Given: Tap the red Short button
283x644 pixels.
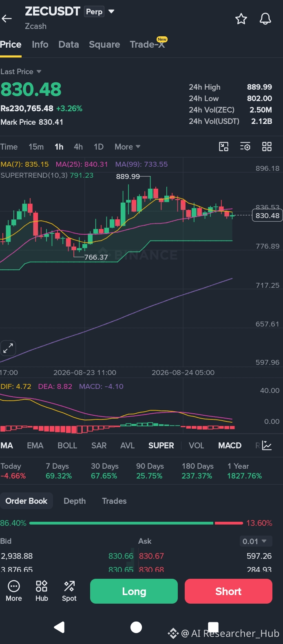Looking at the screenshot, I should pyautogui.click(x=228, y=591).
